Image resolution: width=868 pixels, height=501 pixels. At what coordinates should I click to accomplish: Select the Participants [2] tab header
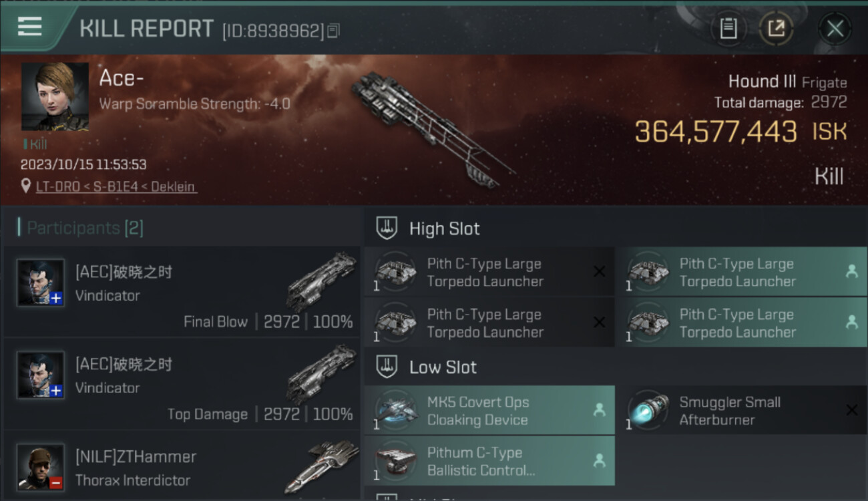coord(81,228)
